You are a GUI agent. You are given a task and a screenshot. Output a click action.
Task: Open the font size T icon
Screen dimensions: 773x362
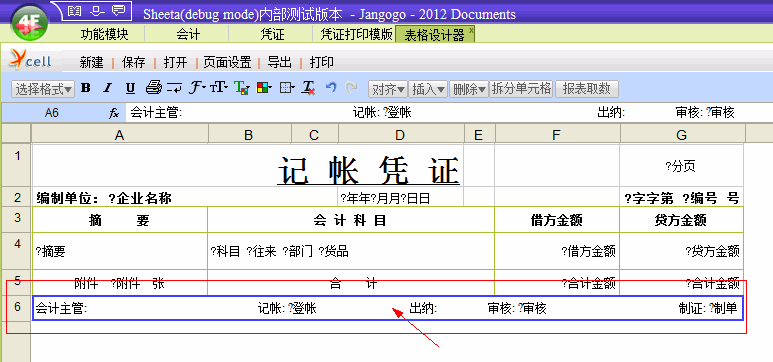click(219, 88)
